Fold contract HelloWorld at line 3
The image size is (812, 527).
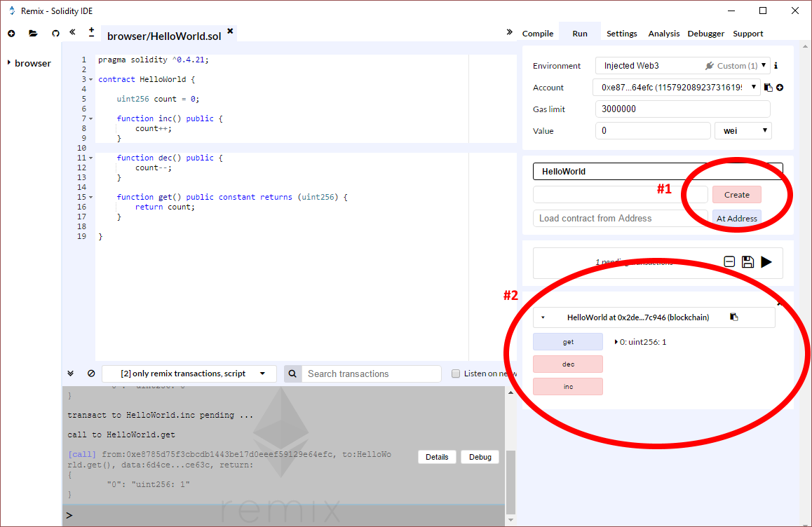[91, 80]
